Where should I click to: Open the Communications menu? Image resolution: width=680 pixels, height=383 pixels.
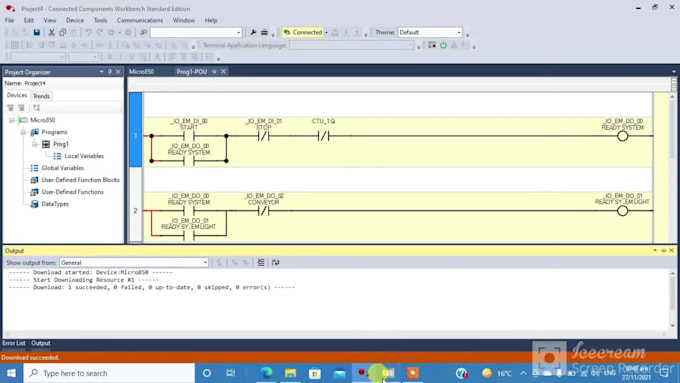140,20
